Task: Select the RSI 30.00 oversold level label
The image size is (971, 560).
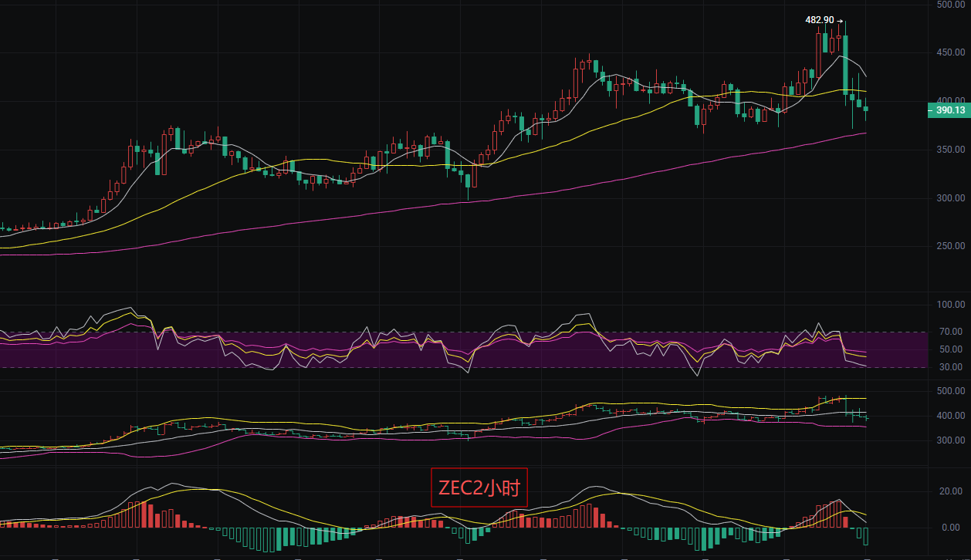Action: tap(952, 367)
